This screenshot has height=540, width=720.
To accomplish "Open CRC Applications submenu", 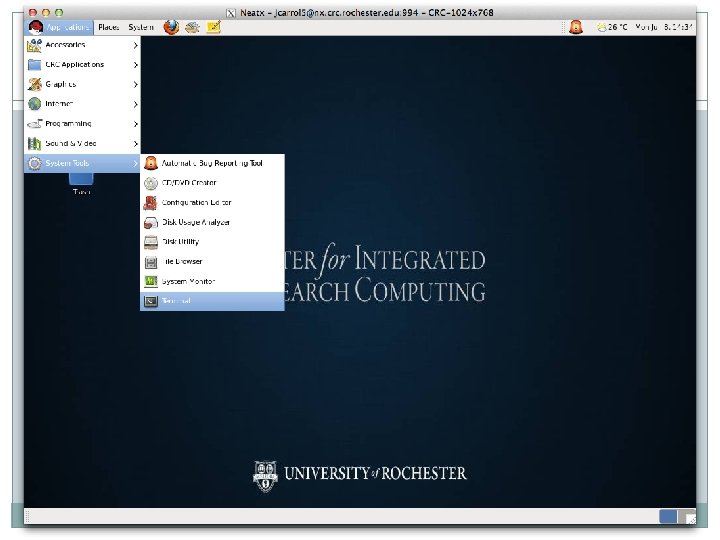I will (83, 65).
